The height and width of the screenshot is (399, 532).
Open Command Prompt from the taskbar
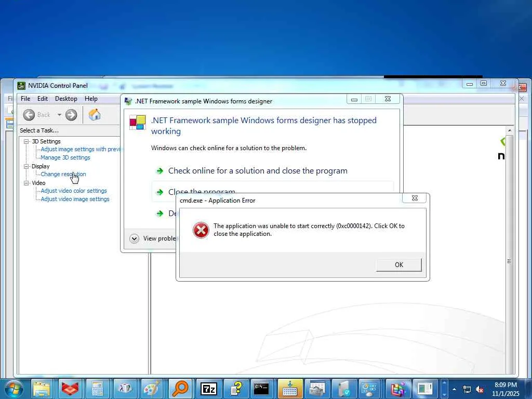(262, 389)
